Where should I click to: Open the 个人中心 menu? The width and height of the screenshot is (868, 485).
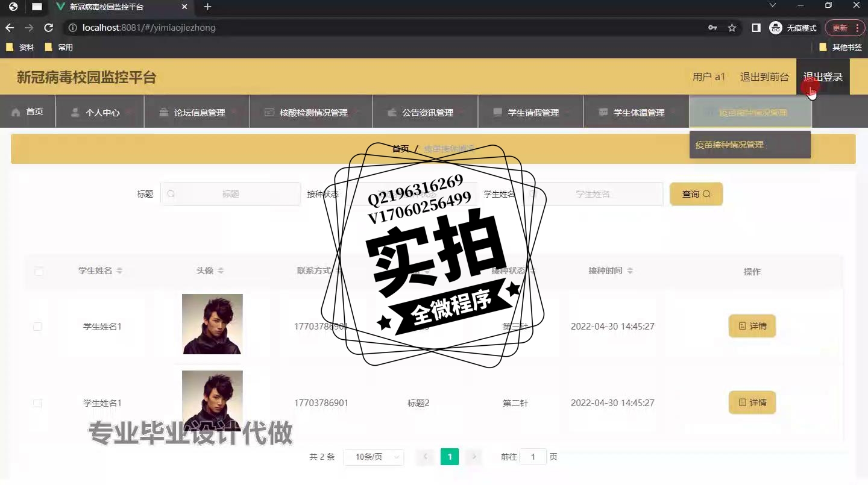pyautogui.click(x=100, y=112)
